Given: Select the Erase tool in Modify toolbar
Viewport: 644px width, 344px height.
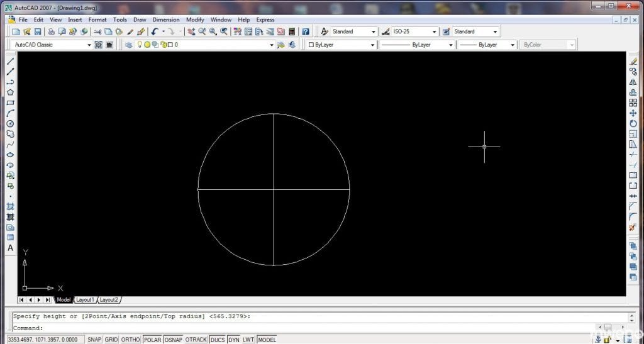Looking at the screenshot, I should pos(633,62).
